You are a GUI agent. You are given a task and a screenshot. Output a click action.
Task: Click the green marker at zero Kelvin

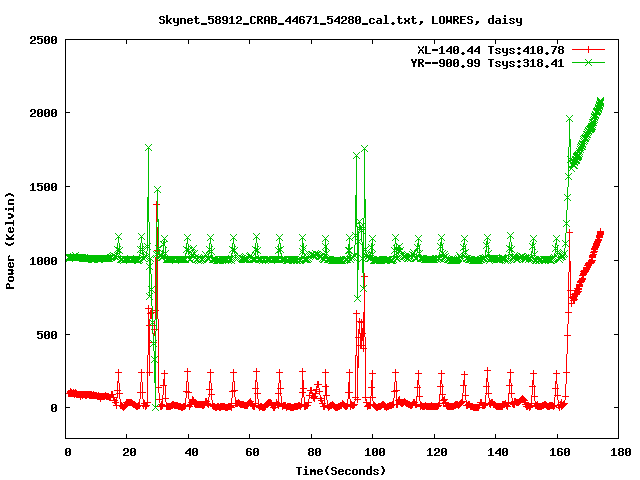[155, 407]
